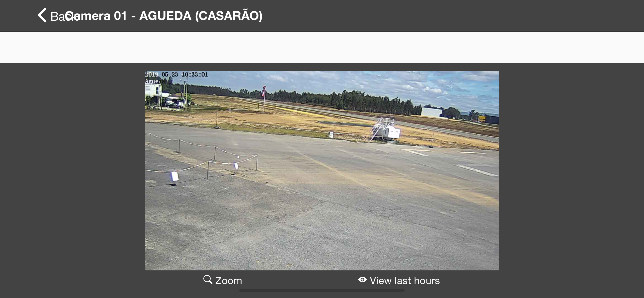
Task: Click the yellow building at the image edge
Action: tap(482, 119)
